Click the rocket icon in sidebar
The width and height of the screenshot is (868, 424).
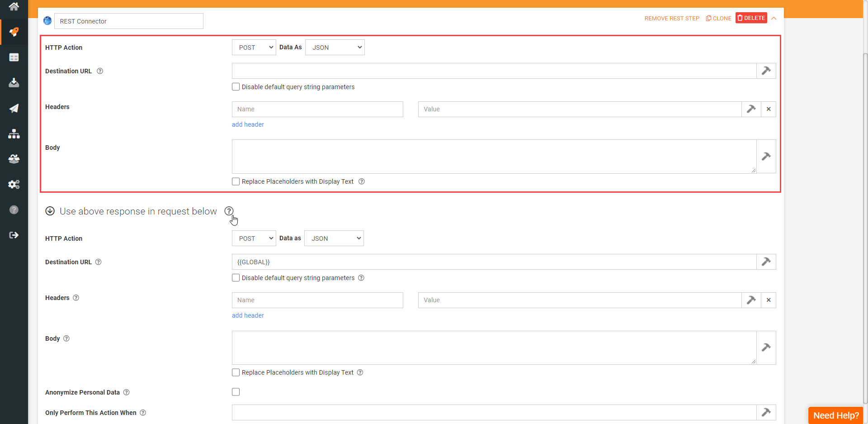pos(14,32)
